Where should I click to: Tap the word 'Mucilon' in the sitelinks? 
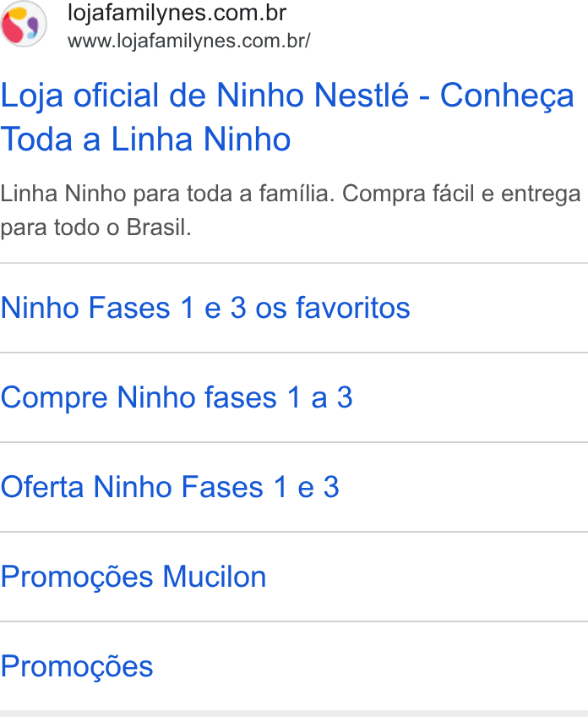(215, 576)
